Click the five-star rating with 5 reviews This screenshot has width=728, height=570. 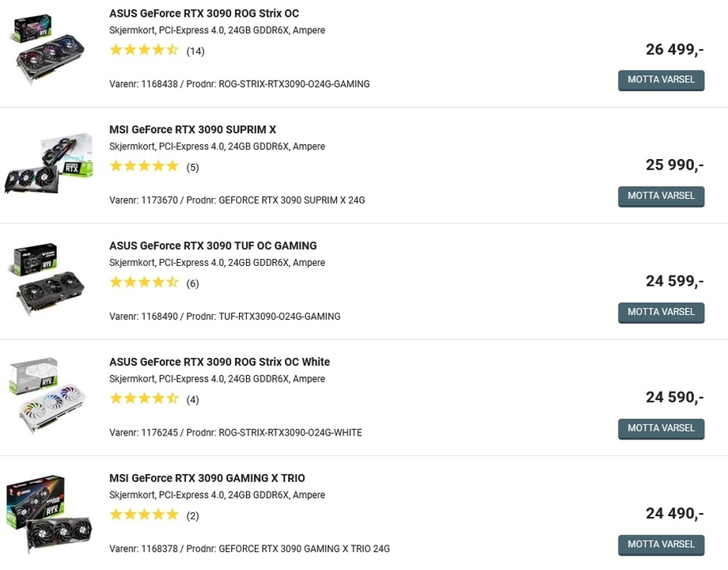(144, 167)
